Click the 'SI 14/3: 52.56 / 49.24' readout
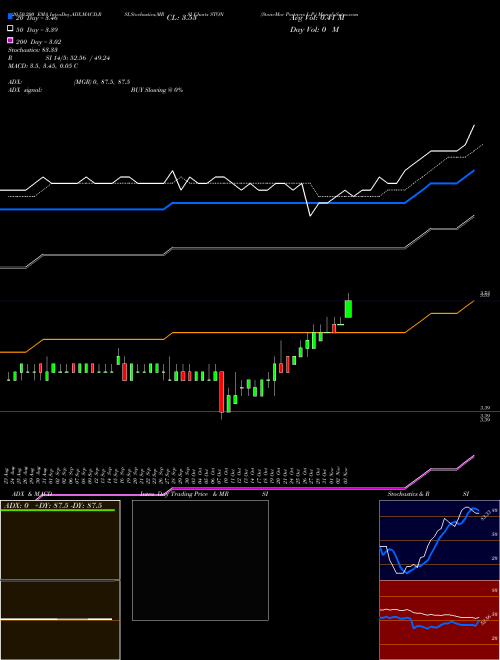 [x=78, y=58]
